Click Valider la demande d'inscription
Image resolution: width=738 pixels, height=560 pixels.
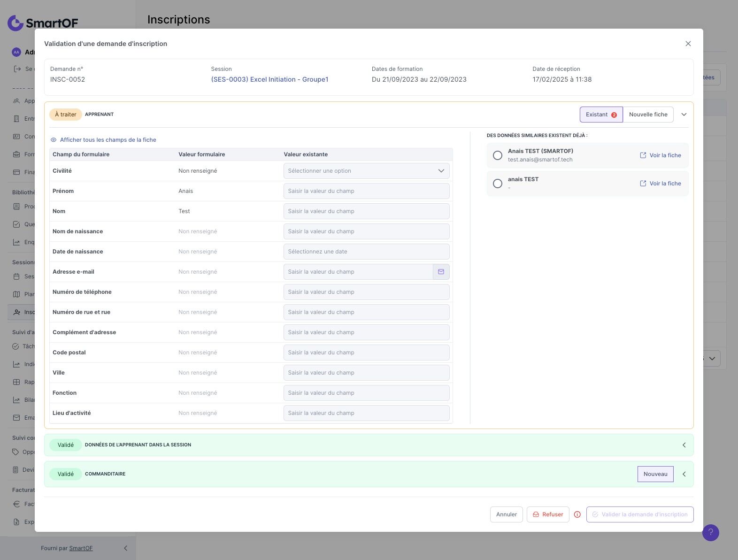click(x=640, y=514)
